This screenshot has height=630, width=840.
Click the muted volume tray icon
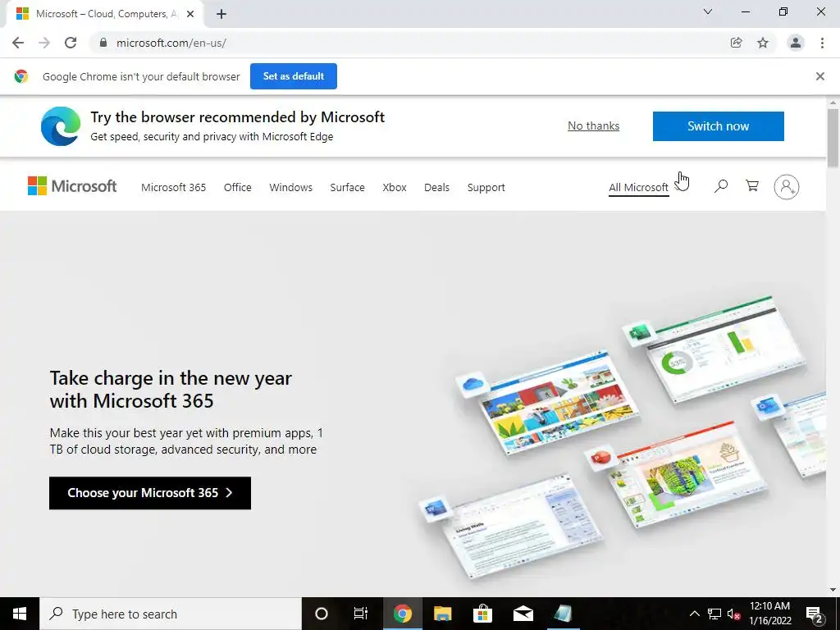pos(734,614)
